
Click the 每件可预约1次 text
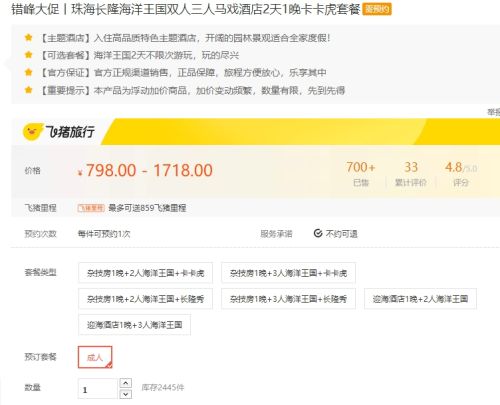click(x=104, y=234)
